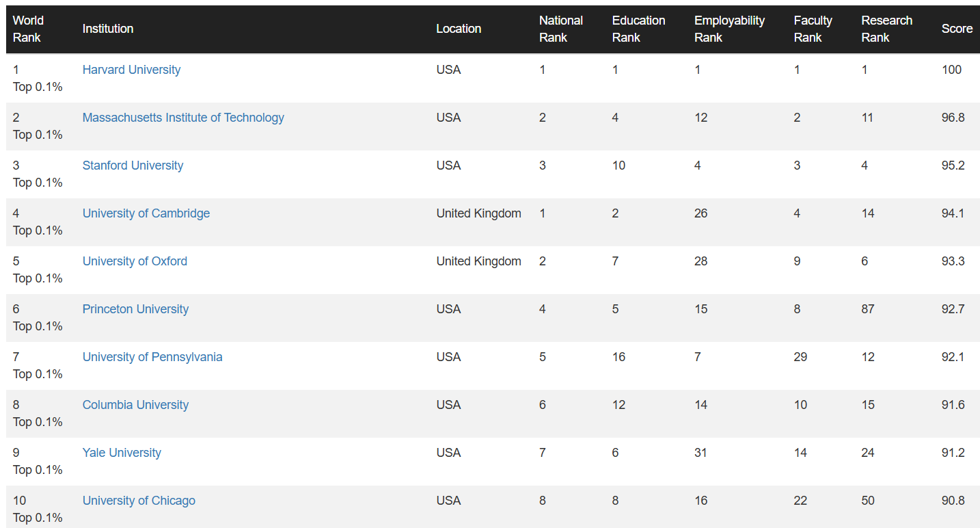Follow the University of Oxford link
Viewport: 980px width, 528px height.
pyautogui.click(x=135, y=261)
